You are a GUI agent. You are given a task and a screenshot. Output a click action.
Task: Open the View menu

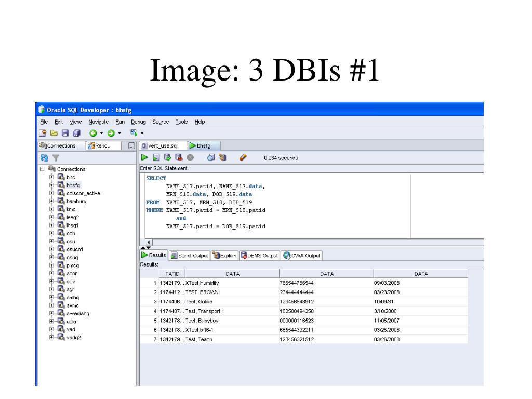(x=75, y=122)
